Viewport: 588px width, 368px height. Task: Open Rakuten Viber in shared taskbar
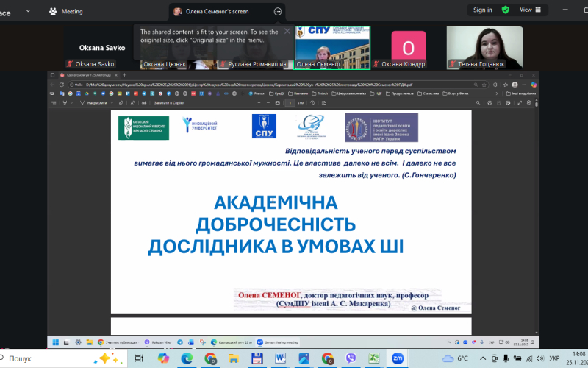[x=158, y=342]
